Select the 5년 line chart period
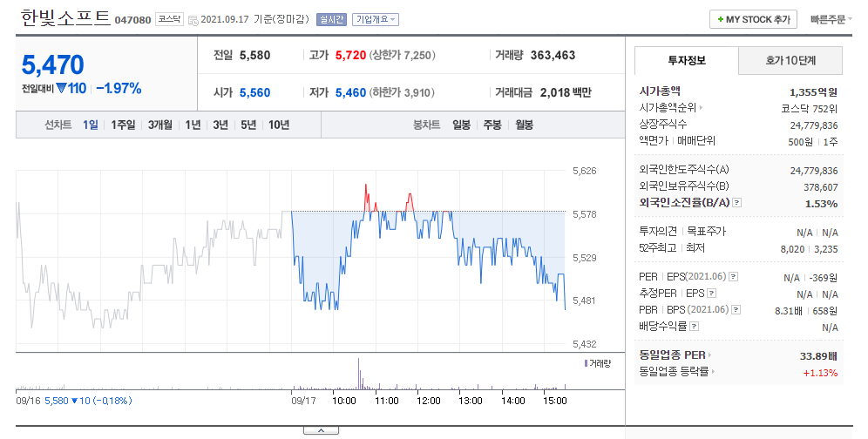 tap(248, 125)
